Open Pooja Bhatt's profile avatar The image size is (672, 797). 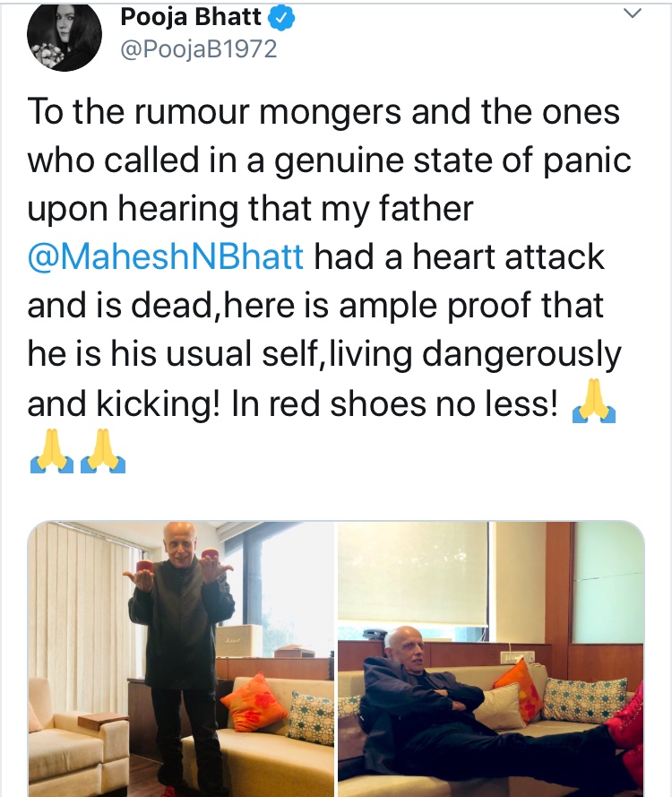(x=64, y=37)
